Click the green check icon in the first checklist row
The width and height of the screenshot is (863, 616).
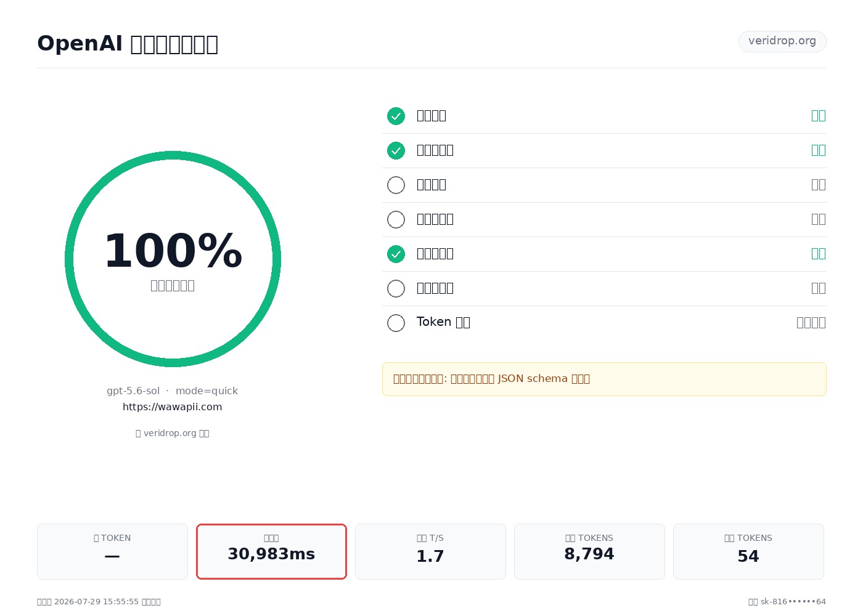point(396,116)
